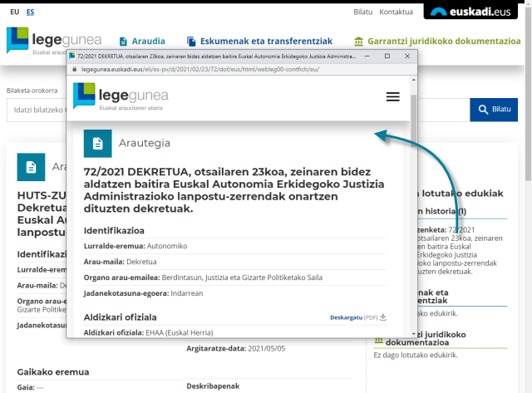532x393 pixels.
Task: Open the Araudia menu
Action: 141,41
